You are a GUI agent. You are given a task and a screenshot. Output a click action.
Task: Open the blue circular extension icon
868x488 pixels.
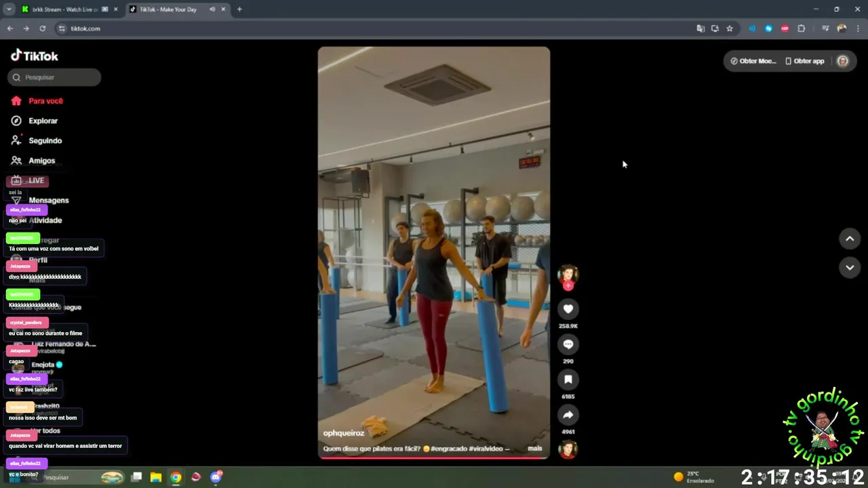coord(768,28)
